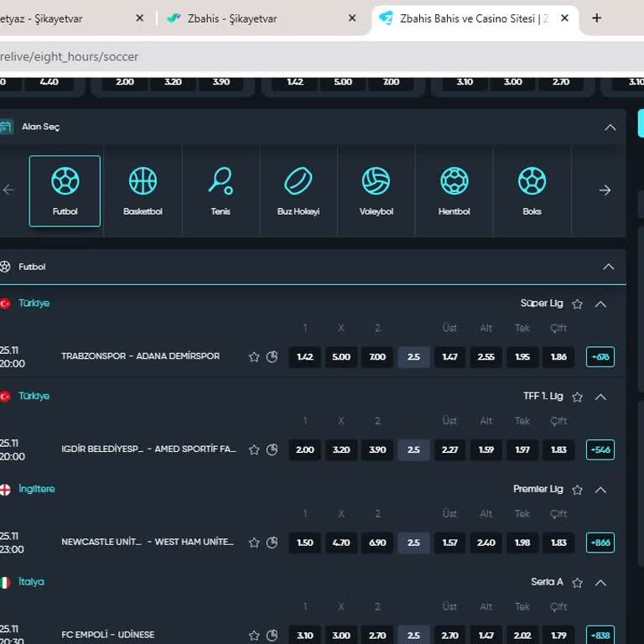Choose the Buz Hokeyi icon
644x644 pixels.
(299, 190)
